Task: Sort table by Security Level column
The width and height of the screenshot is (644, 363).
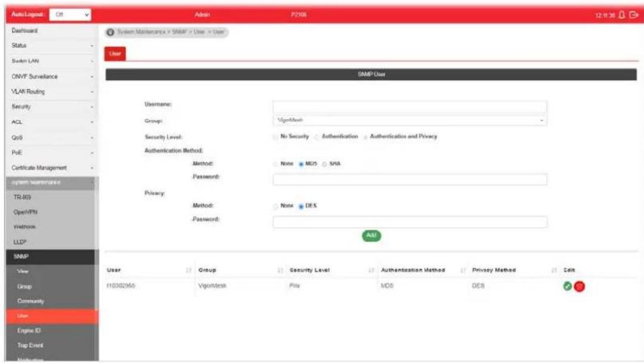Action: (x=371, y=270)
